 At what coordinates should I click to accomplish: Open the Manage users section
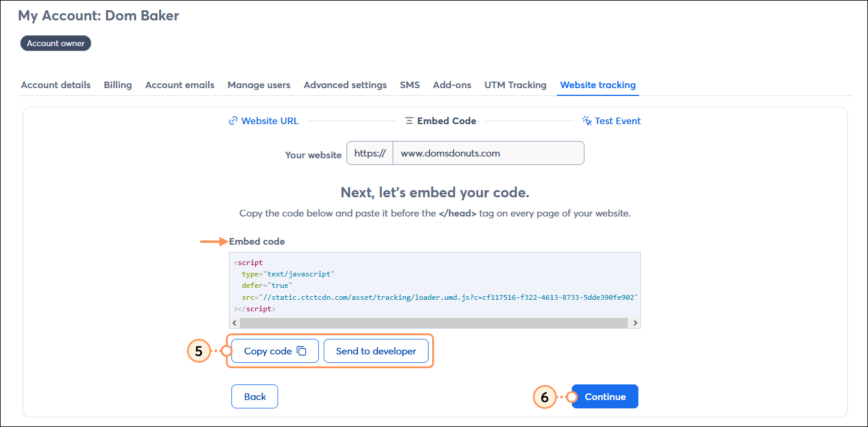tap(258, 85)
